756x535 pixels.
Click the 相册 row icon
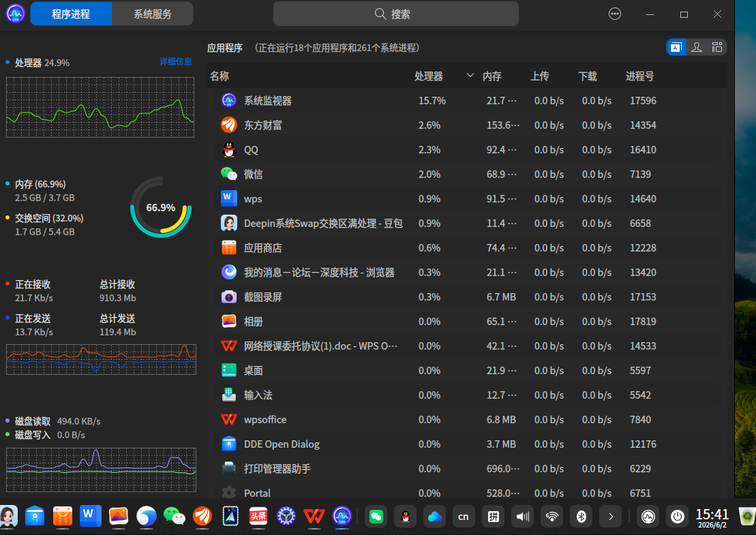tap(229, 322)
